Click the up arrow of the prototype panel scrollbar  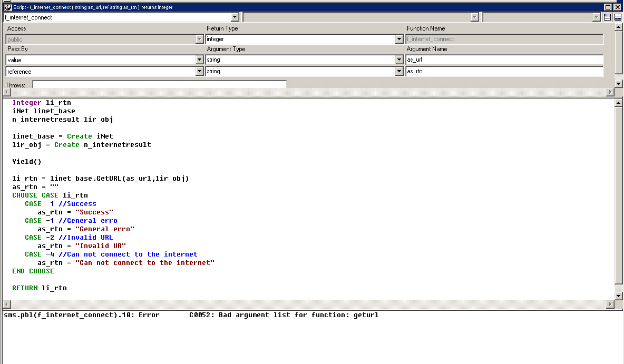(x=618, y=27)
